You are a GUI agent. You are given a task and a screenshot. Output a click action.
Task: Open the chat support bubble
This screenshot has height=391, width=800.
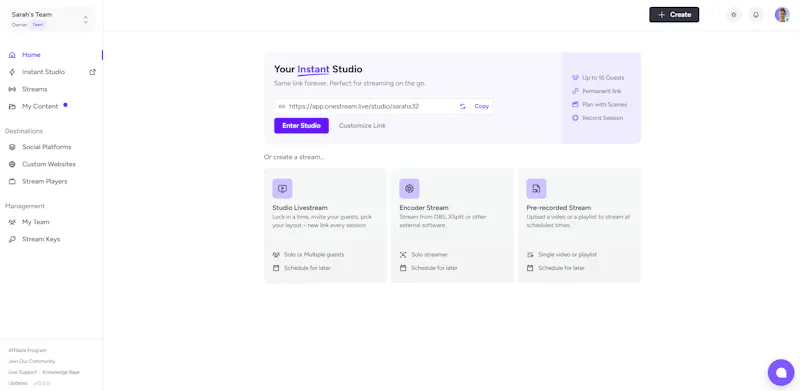[x=781, y=373]
